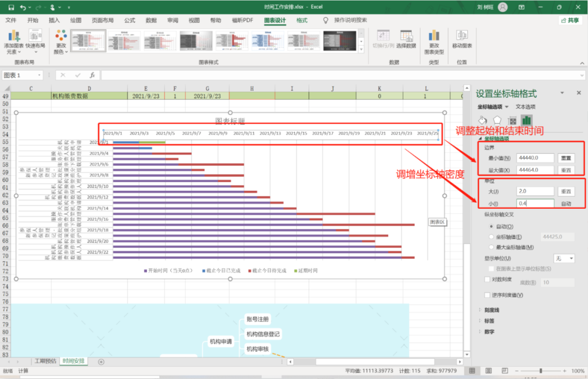The height and width of the screenshot is (379, 588).
Task: Click Change Chart Type icon
Action: tap(434, 42)
